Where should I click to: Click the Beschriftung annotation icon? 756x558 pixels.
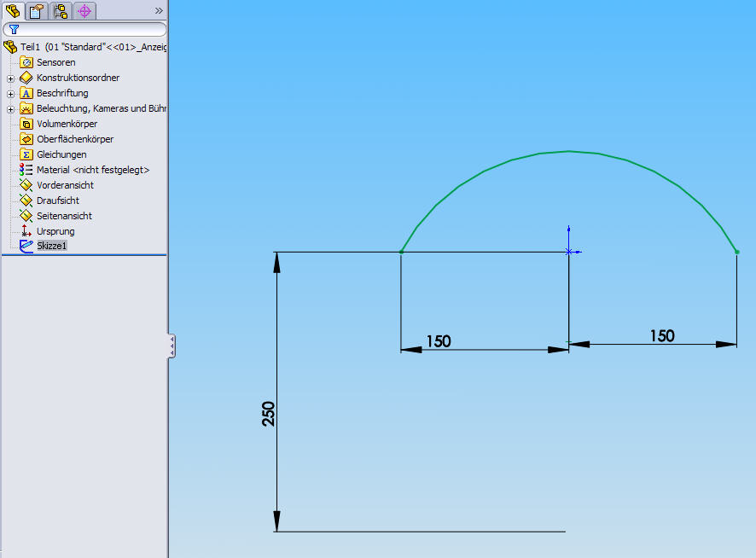click(x=26, y=93)
